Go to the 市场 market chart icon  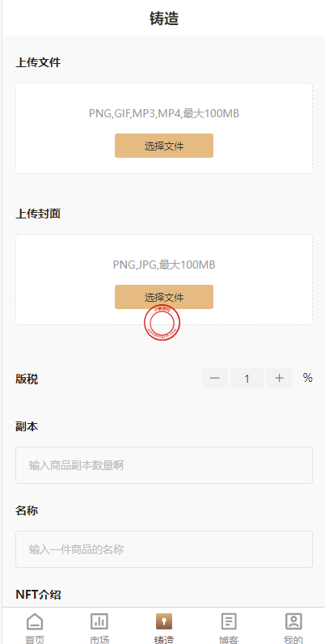pyautogui.click(x=99, y=621)
